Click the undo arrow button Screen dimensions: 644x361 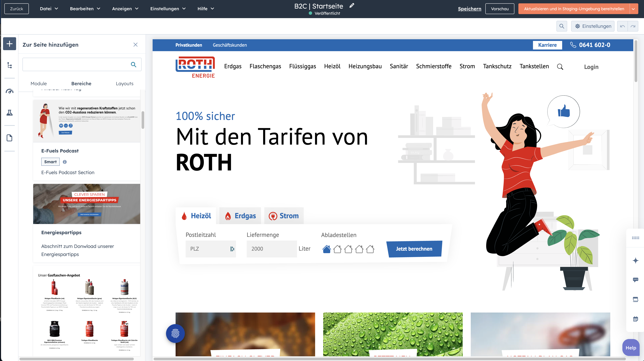pyautogui.click(x=623, y=26)
